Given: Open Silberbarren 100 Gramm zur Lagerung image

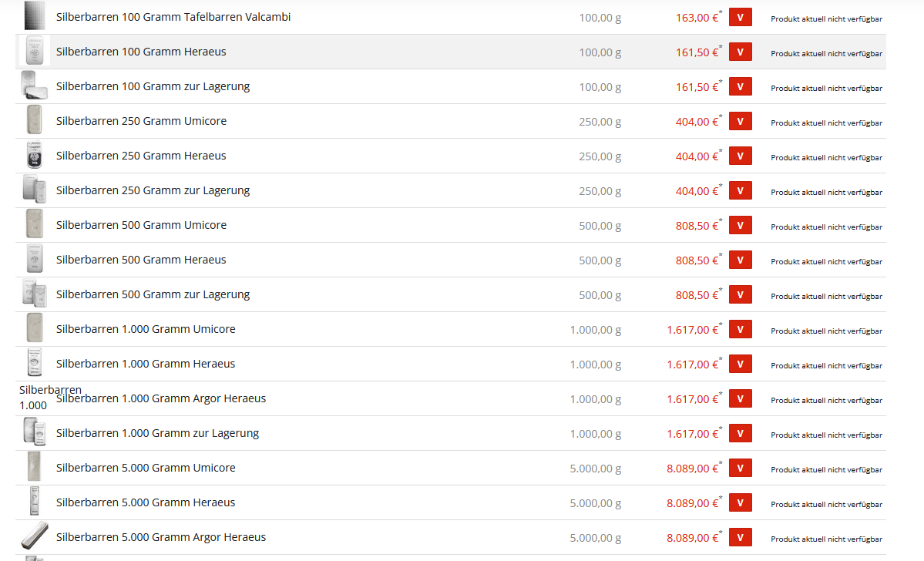Looking at the screenshot, I should (35, 86).
